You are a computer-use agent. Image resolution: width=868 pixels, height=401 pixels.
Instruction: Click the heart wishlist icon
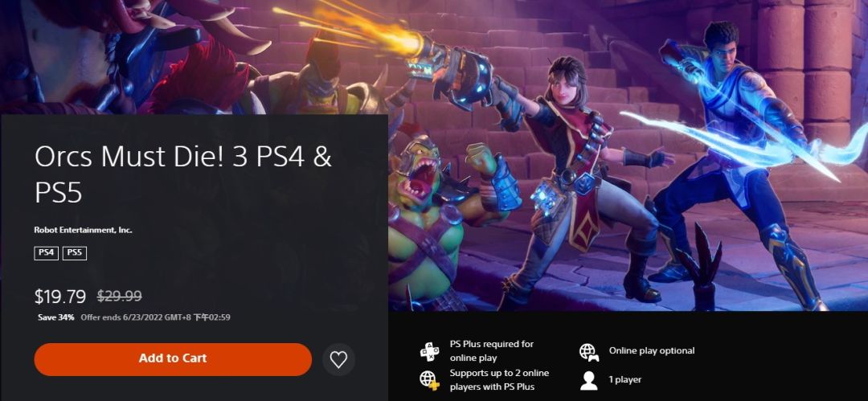click(338, 359)
